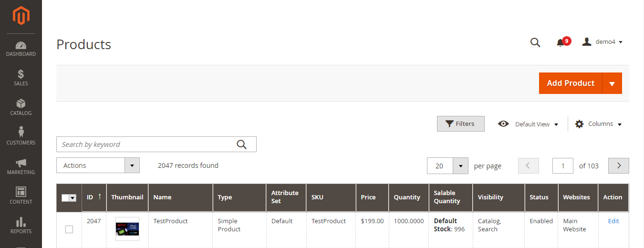Select the checkbox for product 2047
The image size is (644, 248).
69,229
